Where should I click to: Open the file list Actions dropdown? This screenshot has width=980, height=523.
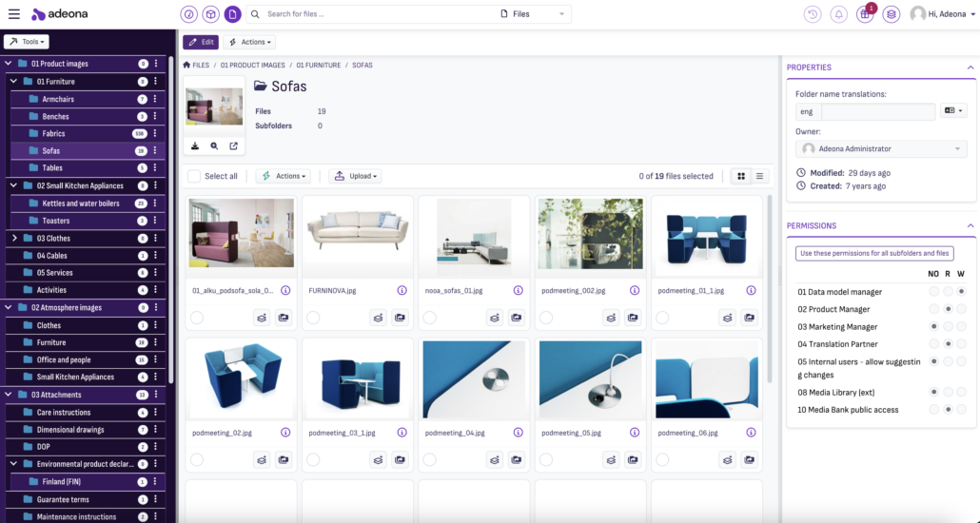click(284, 176)
